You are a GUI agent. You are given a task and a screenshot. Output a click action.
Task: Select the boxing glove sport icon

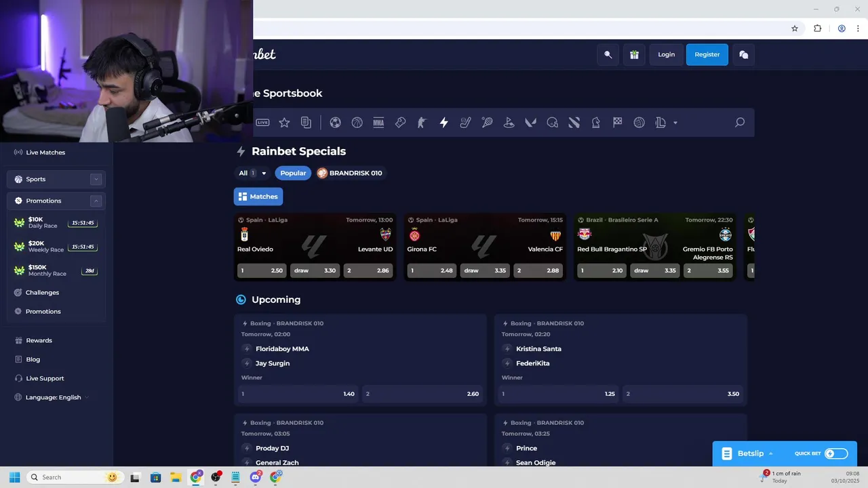pos(400,123)
